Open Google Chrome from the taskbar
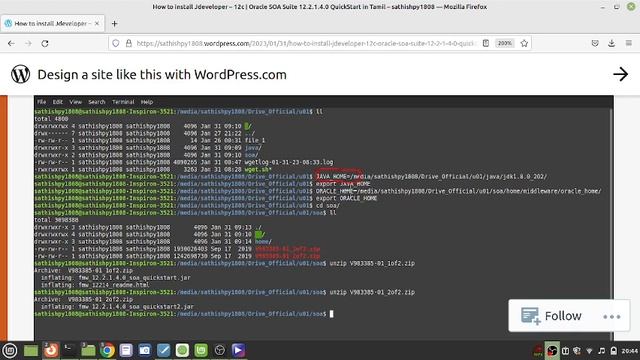This screenshot has width=640, height=360. click(107, 350)
